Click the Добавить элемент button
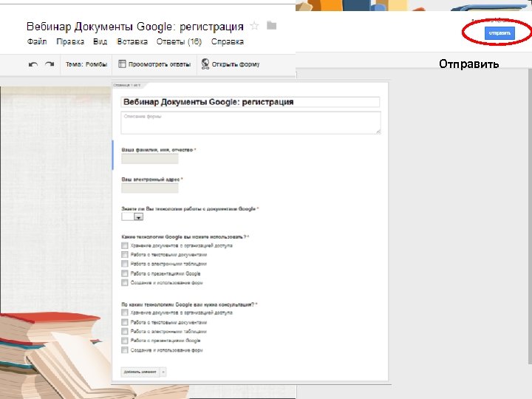This screenshot has width=532, height=399. (x=140, y=372)
